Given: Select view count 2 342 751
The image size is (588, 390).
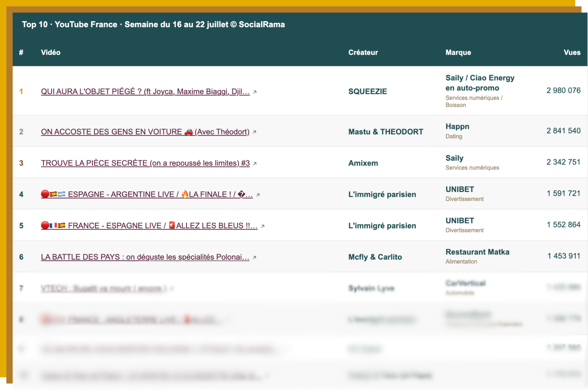Looking at the screenshot, I should [x=563, y=162].
